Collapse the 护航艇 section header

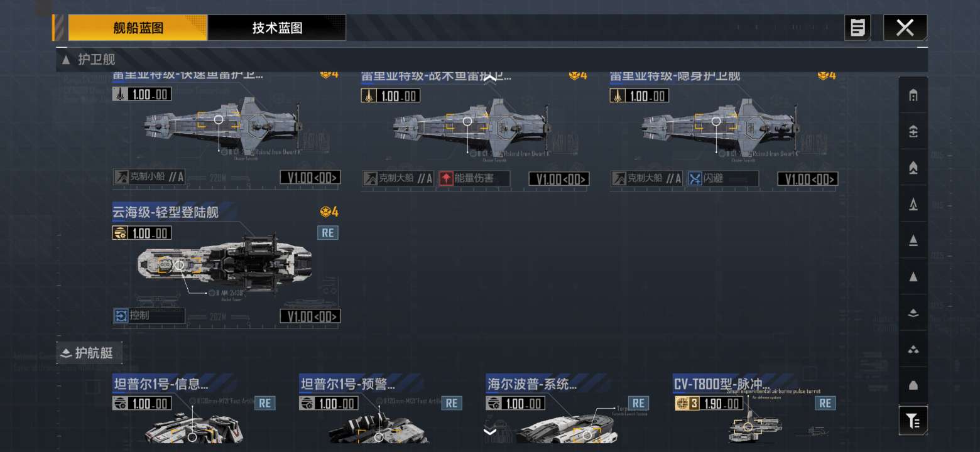click(89, 353)
